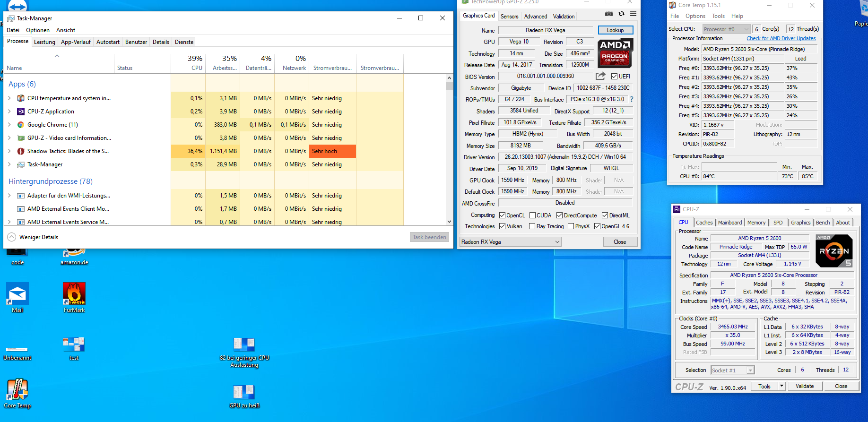
Task: Toggle Ray Tracing checkbox
Action: [x=532, y=226]
